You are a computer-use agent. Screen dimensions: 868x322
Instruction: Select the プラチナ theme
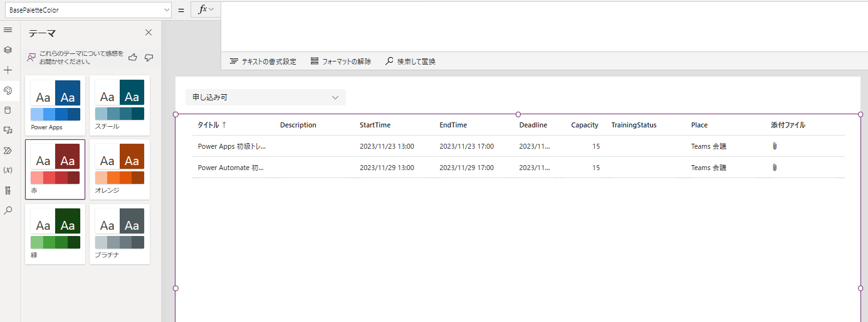pos(120,234)
